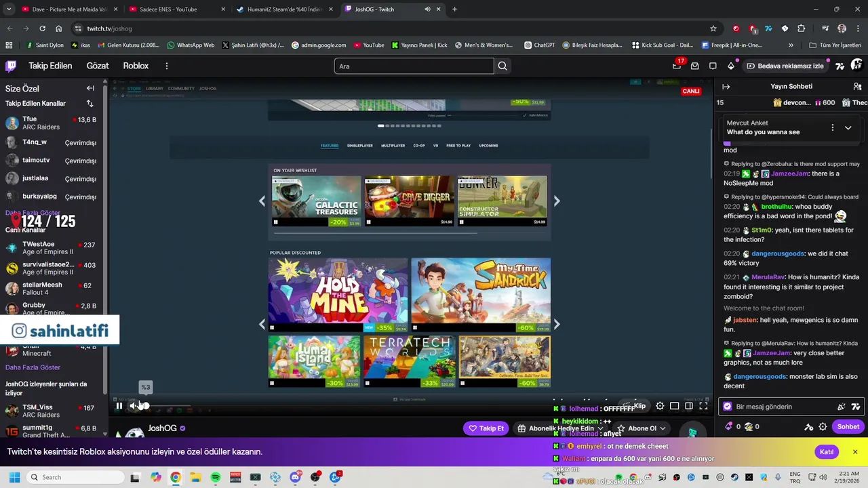
Task: Expand Abonelik Hediye Edin dropdown
Action: coord(600,428)
